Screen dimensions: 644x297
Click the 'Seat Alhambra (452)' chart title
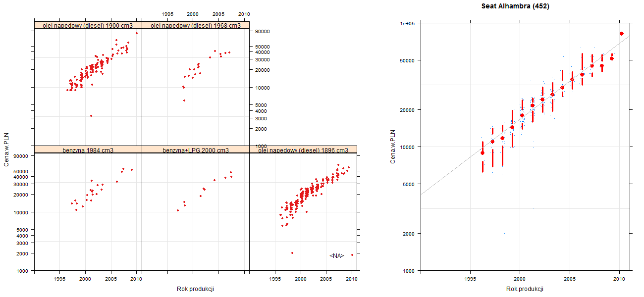coord(515,6)
